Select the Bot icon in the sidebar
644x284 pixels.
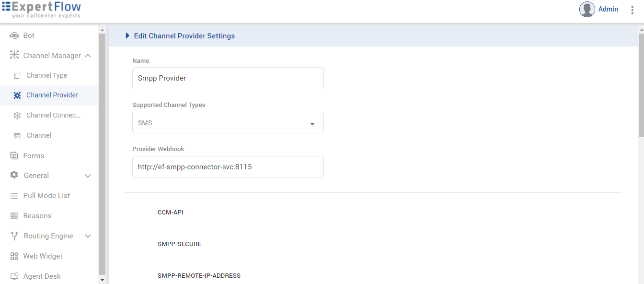tap(15, 35)
